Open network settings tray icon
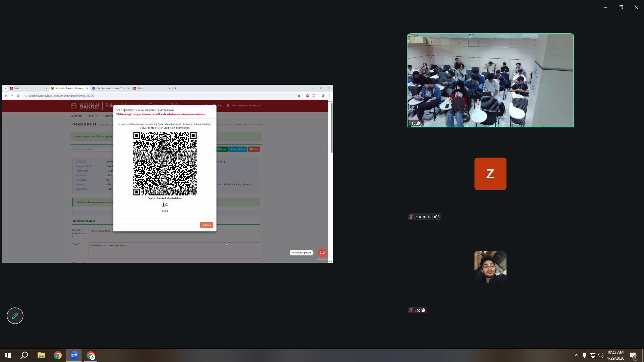Viewport: 644px width, 362px height. tap(593, 355)
